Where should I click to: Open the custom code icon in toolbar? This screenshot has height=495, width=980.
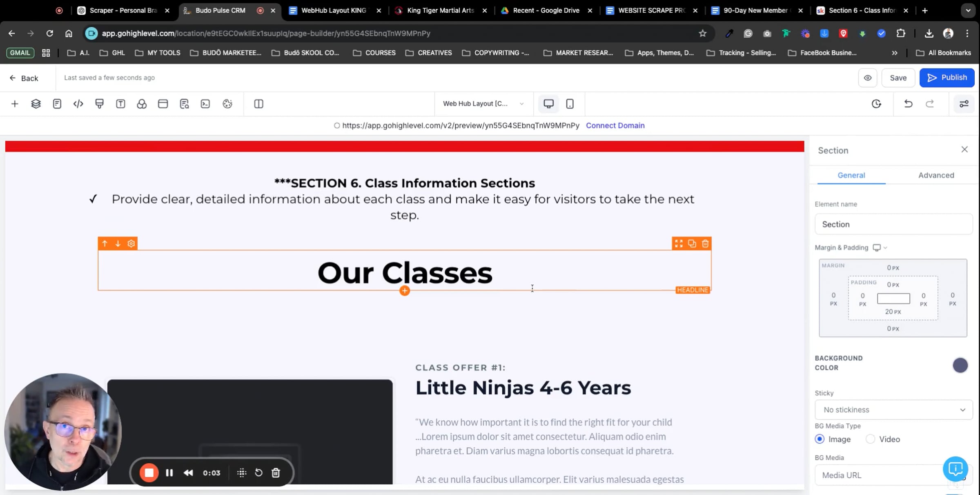click(x=78, y=104)
